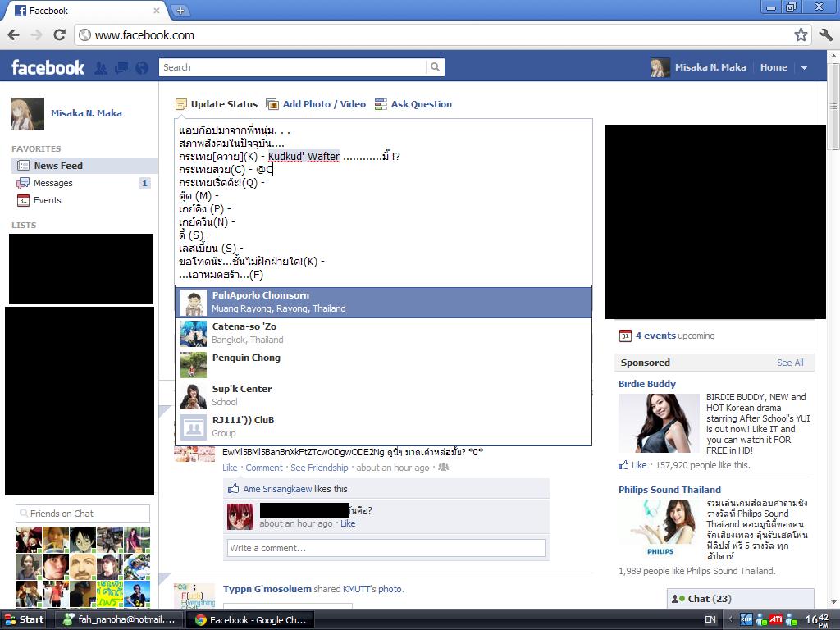Click the Facebook logo

point(48,67)
